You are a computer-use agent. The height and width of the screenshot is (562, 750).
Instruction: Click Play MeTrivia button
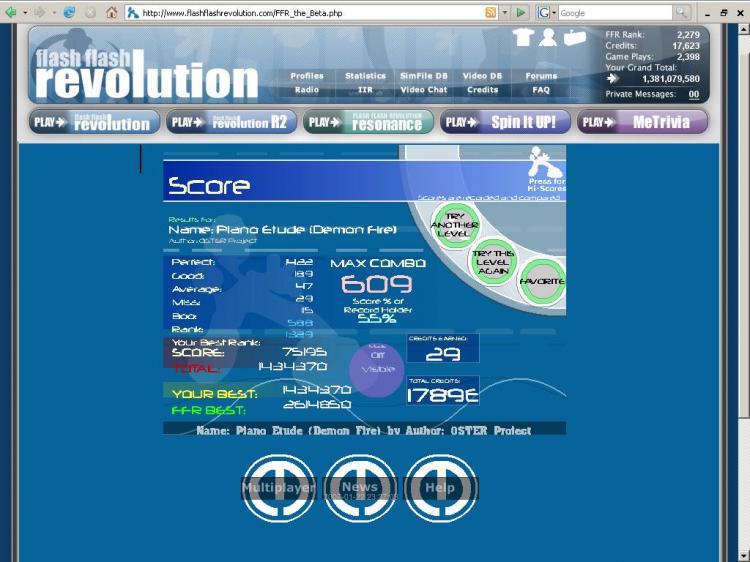point(642,122)
